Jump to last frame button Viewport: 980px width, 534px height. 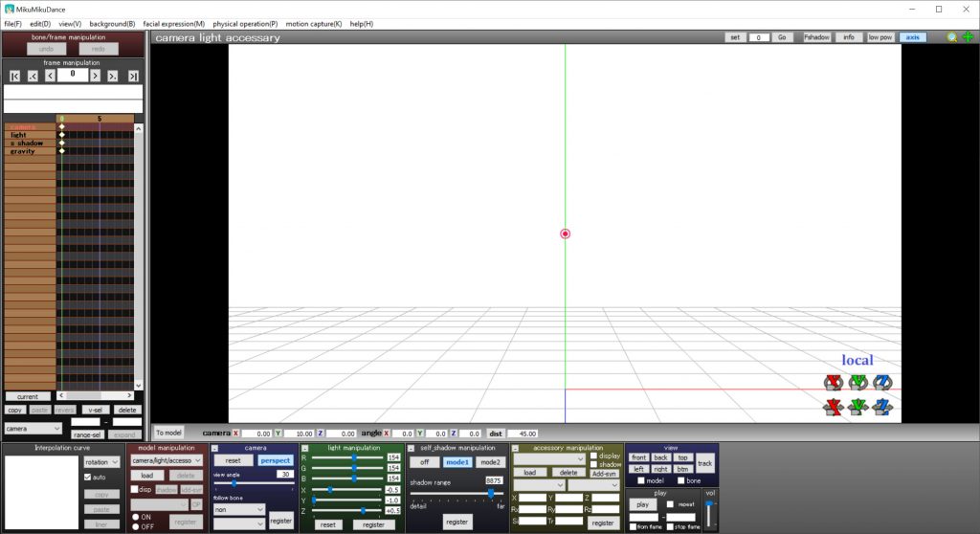[x=133, y=77]
